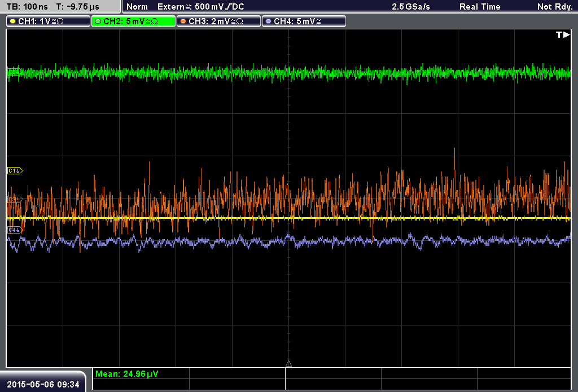This screenshot has width=578, height=392.
Task: Click the C4 ground level marker
Action: [15, 230]
